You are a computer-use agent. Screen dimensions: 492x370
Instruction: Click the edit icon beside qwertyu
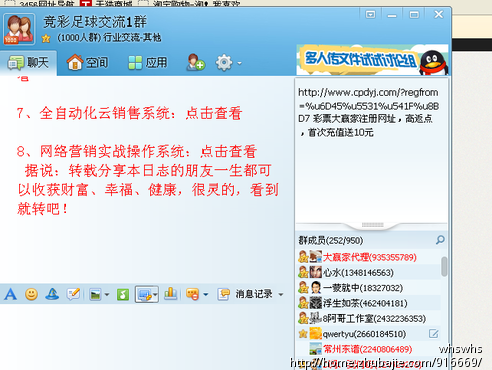coord(433,334)
